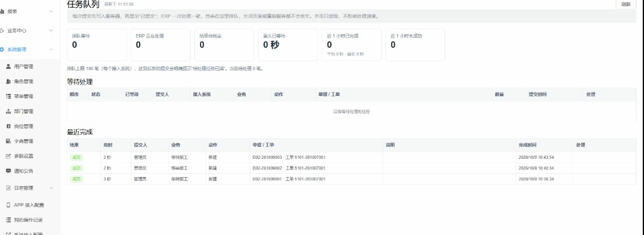Click the ERP 正在处理 stat card
Image resolution: width=644 pixels, height=235 pixels.
(x=160, y=45)
